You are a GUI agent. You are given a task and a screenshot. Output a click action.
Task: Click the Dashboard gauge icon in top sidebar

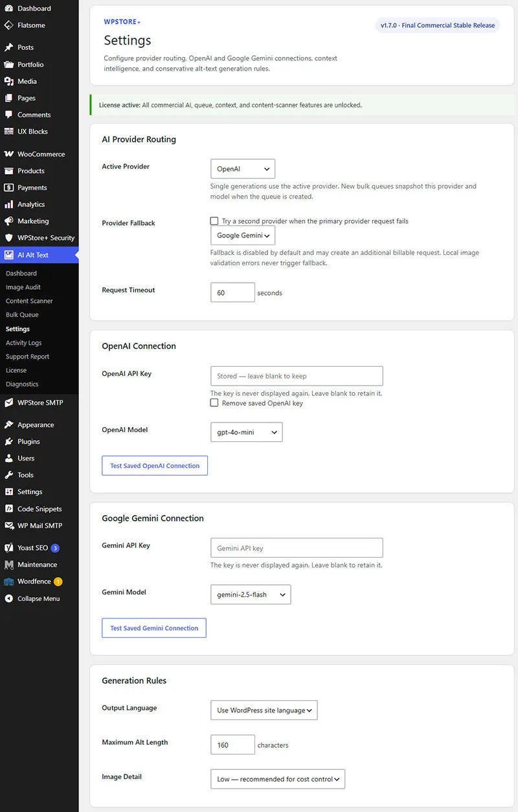tap(8, 8)
